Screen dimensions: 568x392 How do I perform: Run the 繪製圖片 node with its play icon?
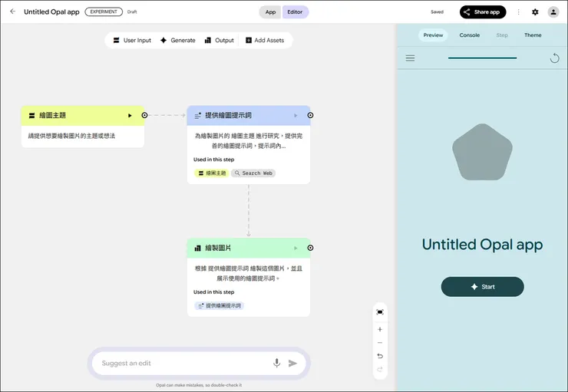296,248
